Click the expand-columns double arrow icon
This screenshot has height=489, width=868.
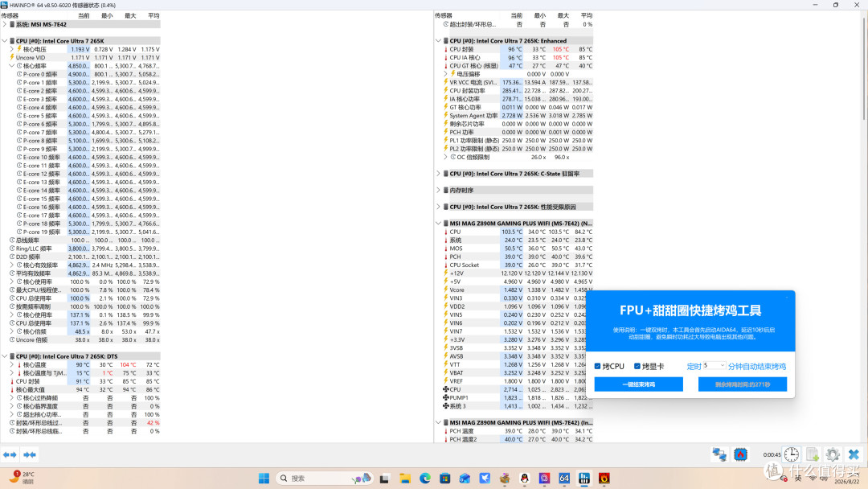(10, 454)
